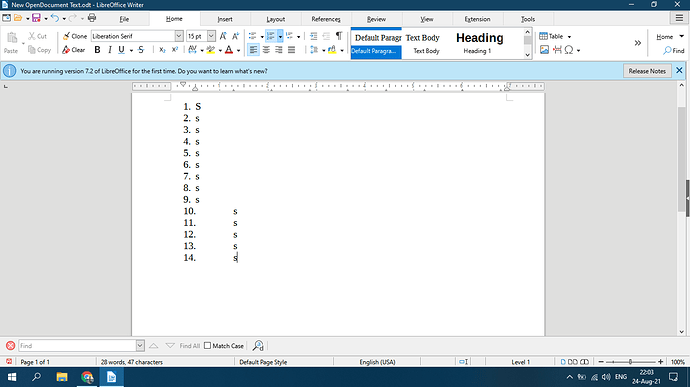Toggle bold formatting
The height and width of the screenshot is (387, 690).
coord(97,50)
